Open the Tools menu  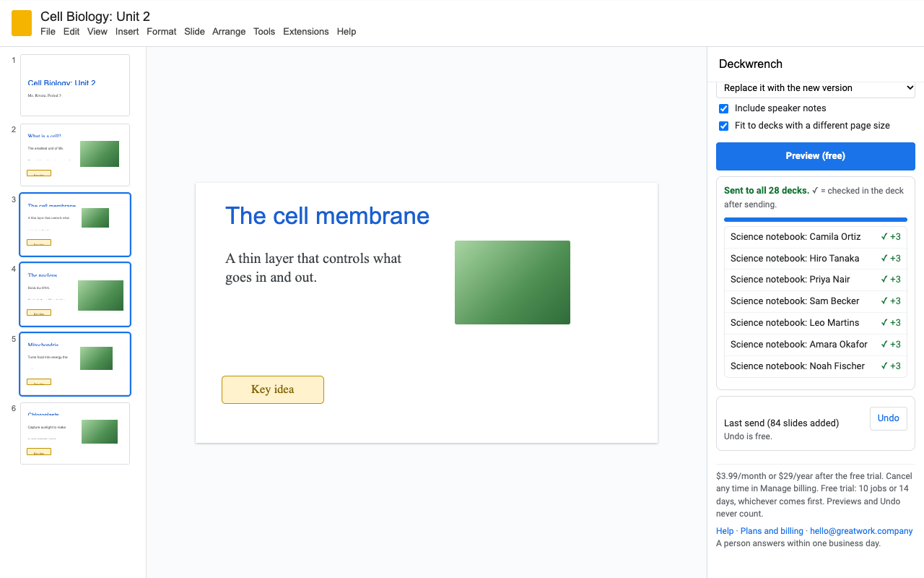click(264, 32)
